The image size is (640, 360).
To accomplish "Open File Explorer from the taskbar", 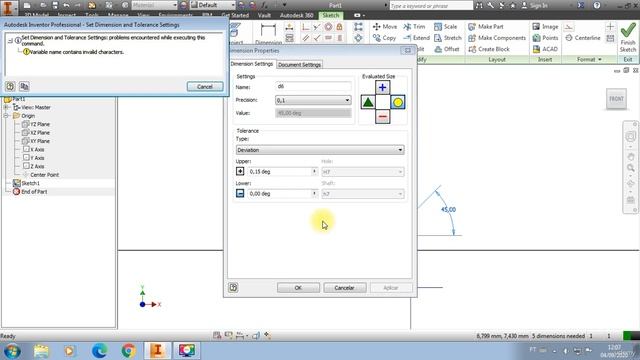I will tap(41, 351).
